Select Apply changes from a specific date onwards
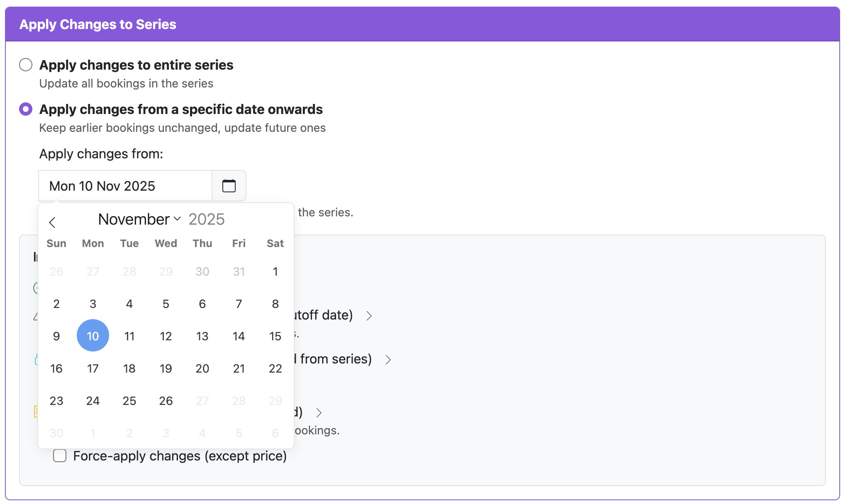The height and width of the screenshot is (504, 848). (x=26, y=109)
